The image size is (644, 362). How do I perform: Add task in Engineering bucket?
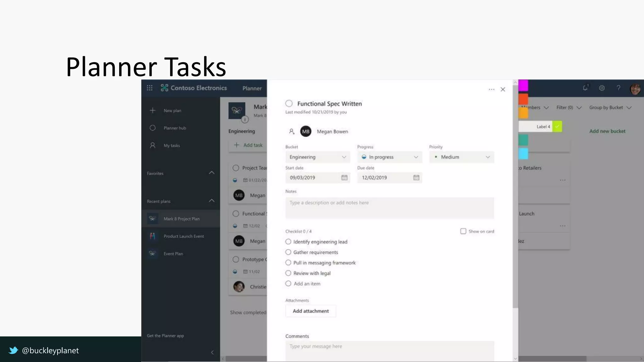248,145
